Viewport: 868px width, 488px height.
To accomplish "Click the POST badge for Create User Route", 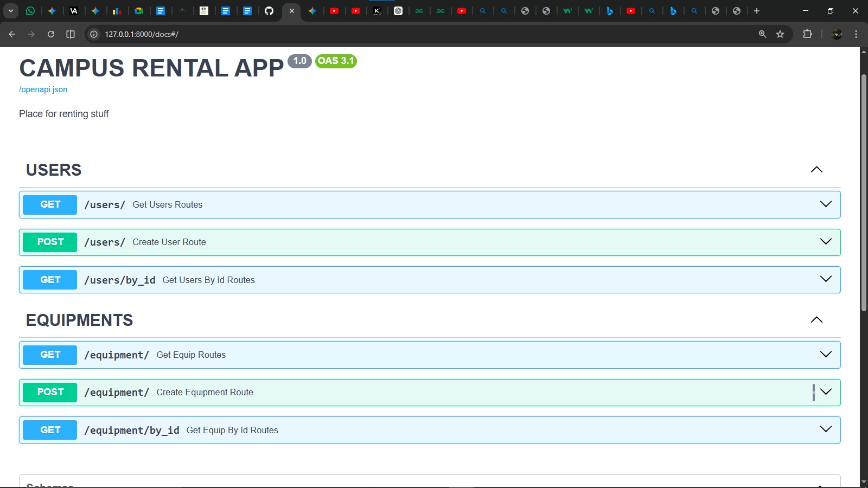I will pos(50,242).
